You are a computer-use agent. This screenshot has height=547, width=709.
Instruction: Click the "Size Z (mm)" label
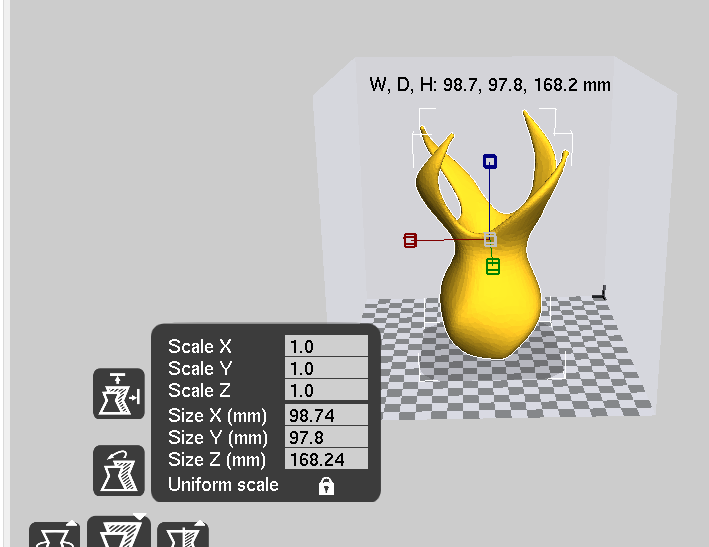pos(217,460)
